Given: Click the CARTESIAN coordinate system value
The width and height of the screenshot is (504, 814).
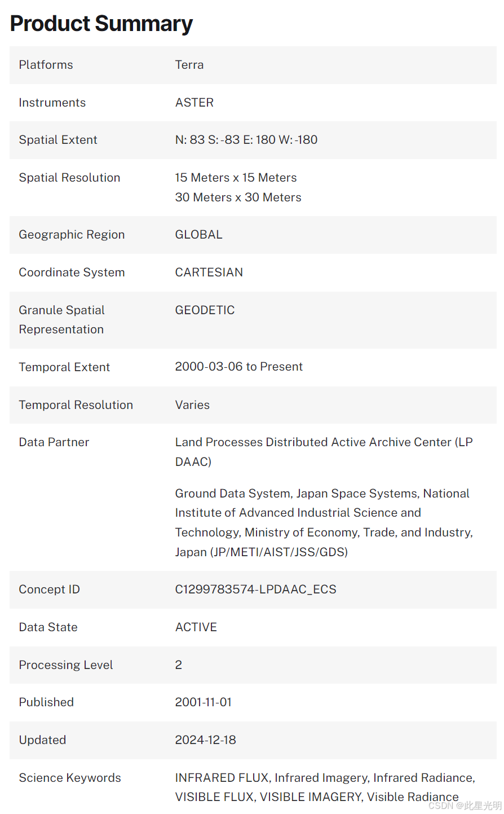Looking at the screenshot, I should 209,272.
